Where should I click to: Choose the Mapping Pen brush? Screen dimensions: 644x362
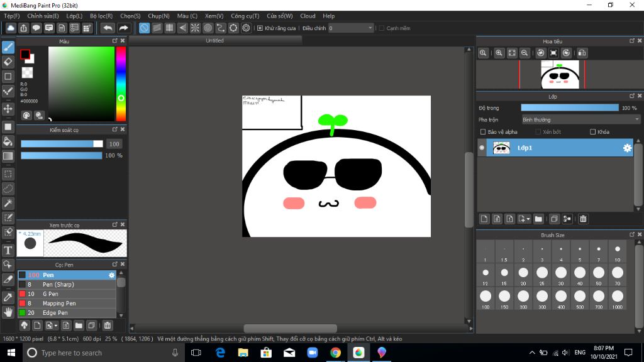click(x=67, y=304)
